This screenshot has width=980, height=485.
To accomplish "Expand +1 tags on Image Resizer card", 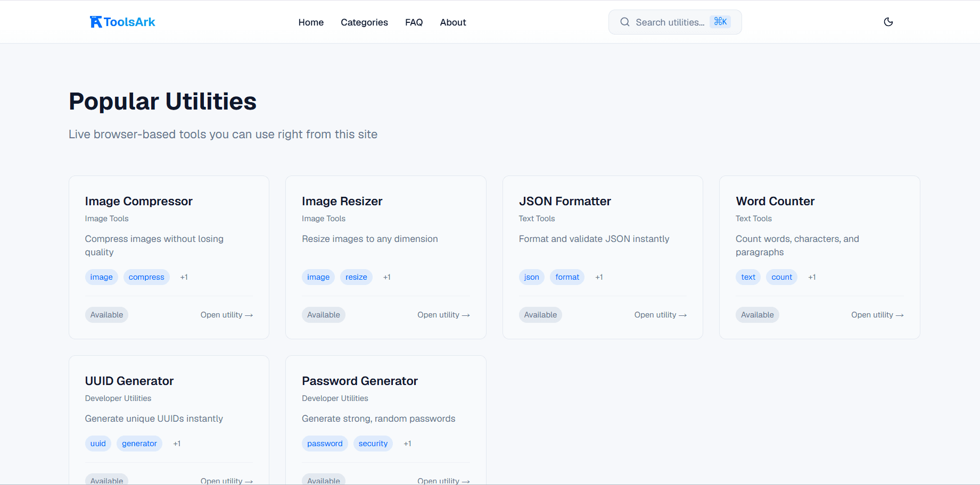I will (387, 277).
